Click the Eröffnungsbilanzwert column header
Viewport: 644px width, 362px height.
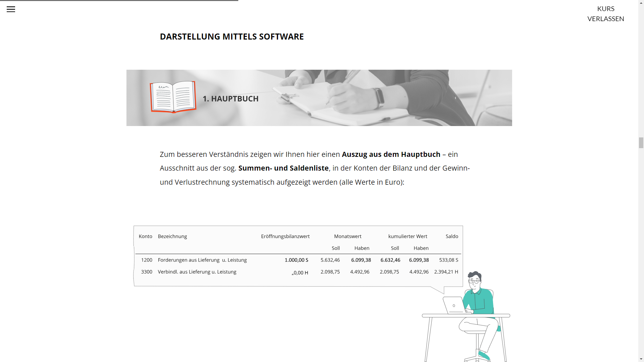pos(285,236)
